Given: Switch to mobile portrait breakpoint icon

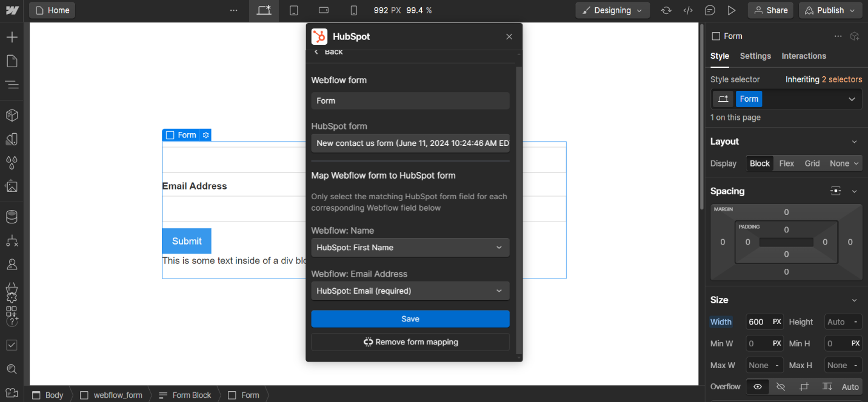Looking at the screenshot, I should [x=354, y=10].
